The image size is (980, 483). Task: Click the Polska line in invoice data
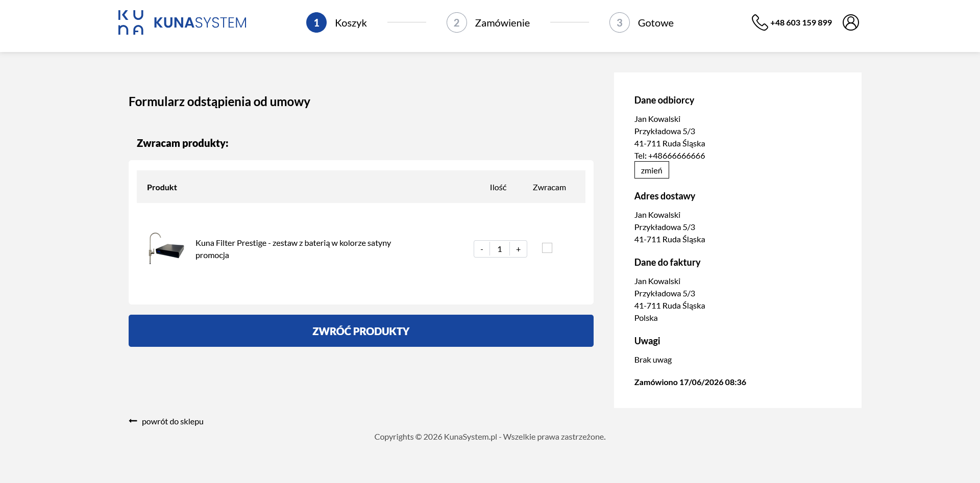pos(646,318)
